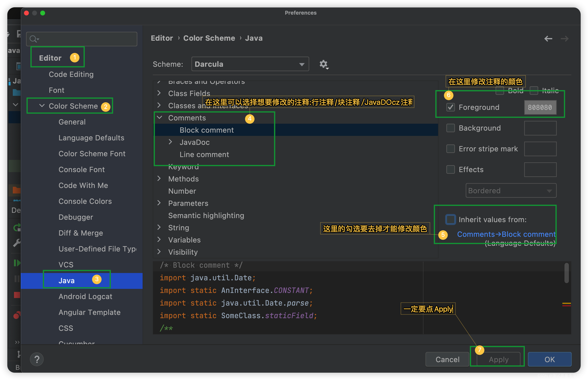Open Console Colors settings page
Image resolution: width=588 pixels, height=380 pixels.
[x=85, y=201]
